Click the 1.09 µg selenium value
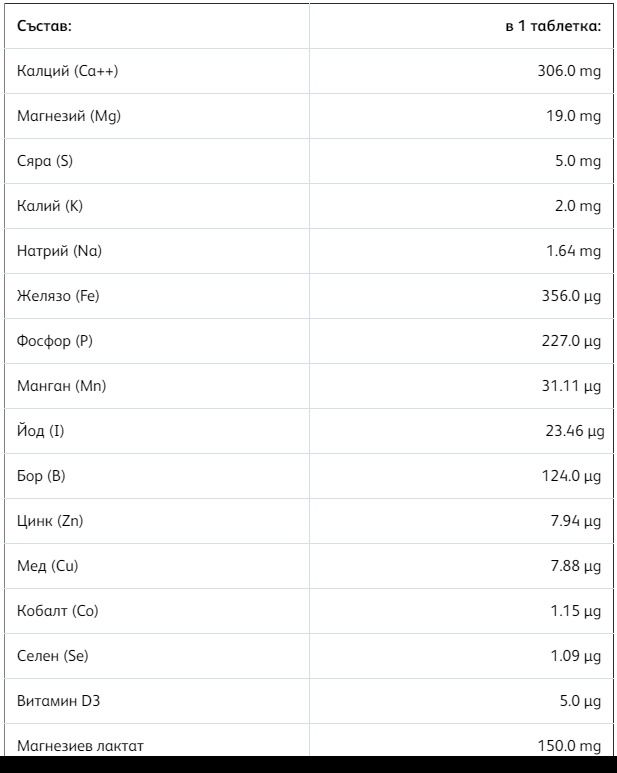This screenshot has width=617, height=773. tap(575, 656)
